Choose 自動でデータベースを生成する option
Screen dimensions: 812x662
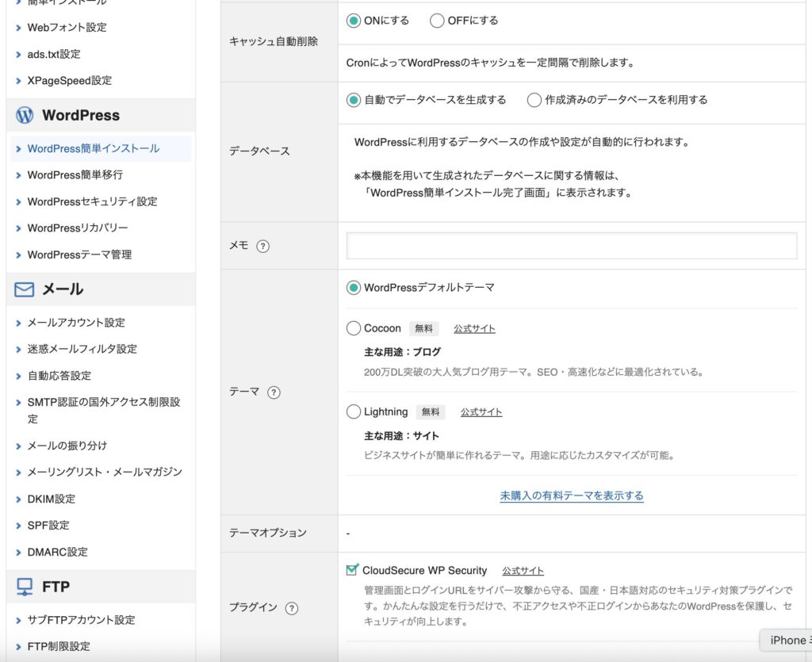pos(353,100)
